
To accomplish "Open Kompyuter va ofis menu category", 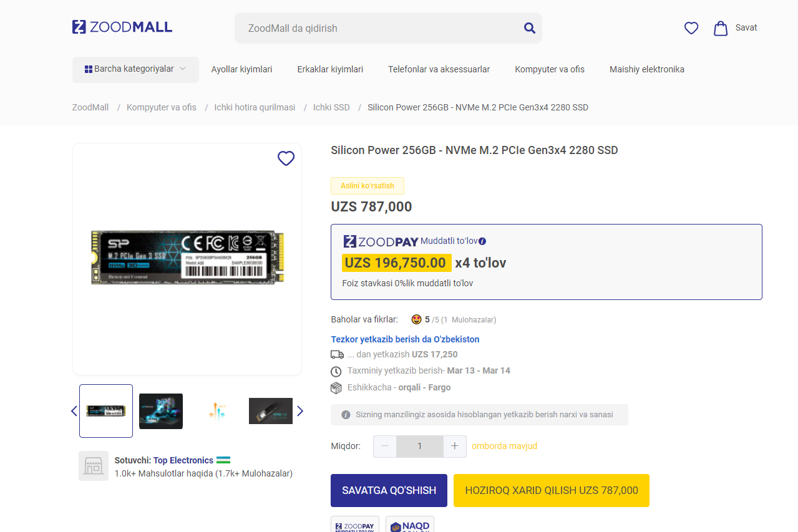I will (x=550, y=69).
